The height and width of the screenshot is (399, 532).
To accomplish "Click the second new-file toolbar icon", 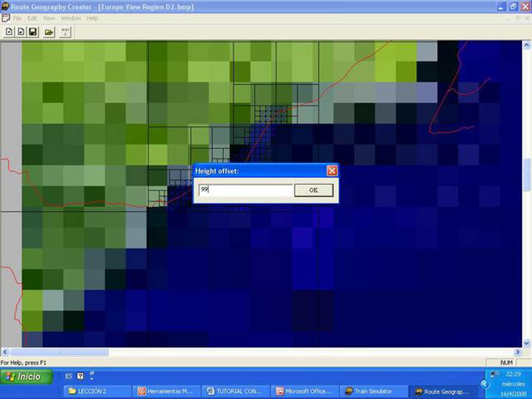I will [x=21, y=32].
